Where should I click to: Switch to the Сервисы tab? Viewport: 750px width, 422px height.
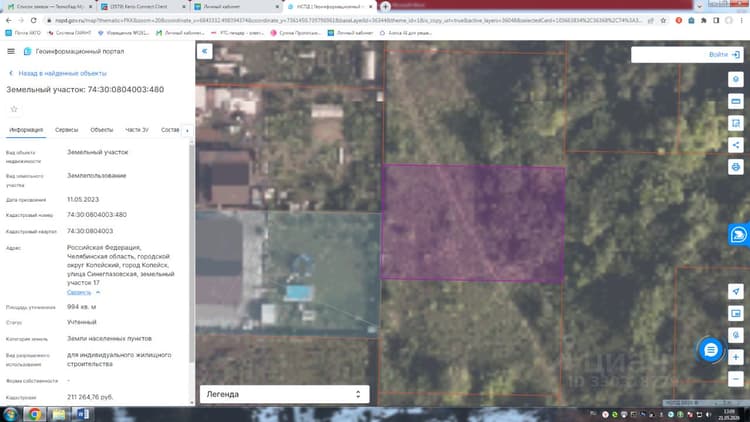coord(66,130)
